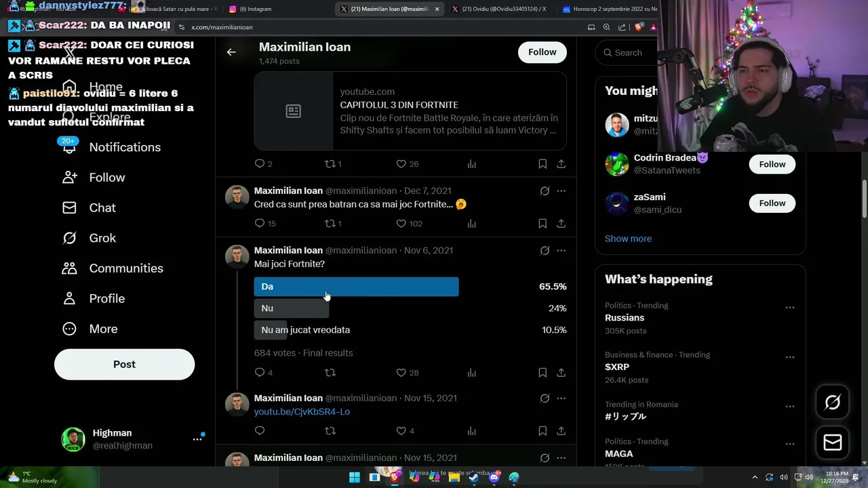Ask Grok about the Dec 7 post

(545, 191)
